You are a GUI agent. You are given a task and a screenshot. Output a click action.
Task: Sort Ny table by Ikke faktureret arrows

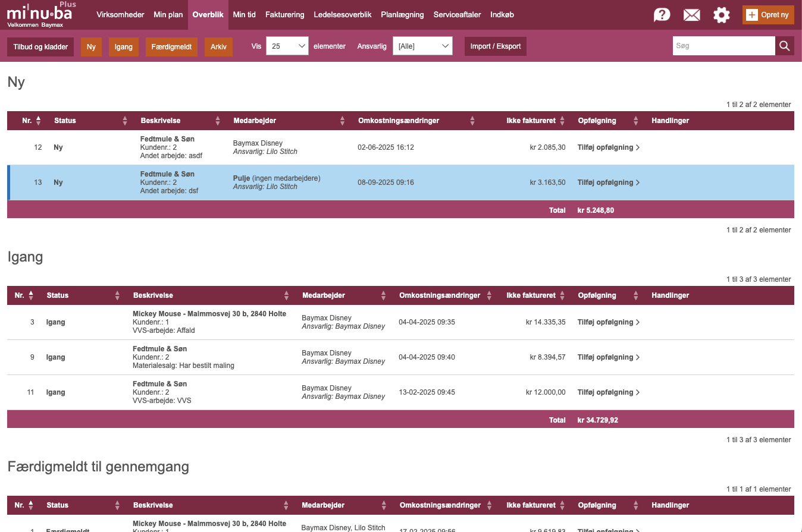(x=562, y=121)
